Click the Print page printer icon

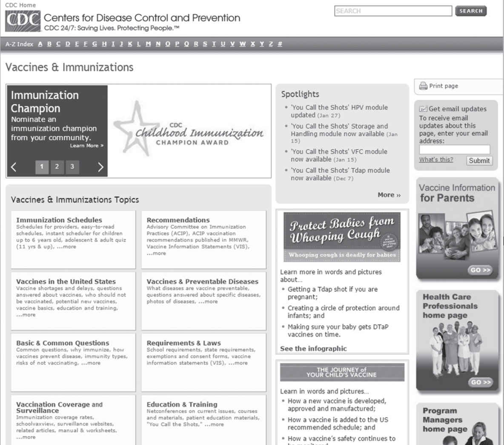pos(423,86)
